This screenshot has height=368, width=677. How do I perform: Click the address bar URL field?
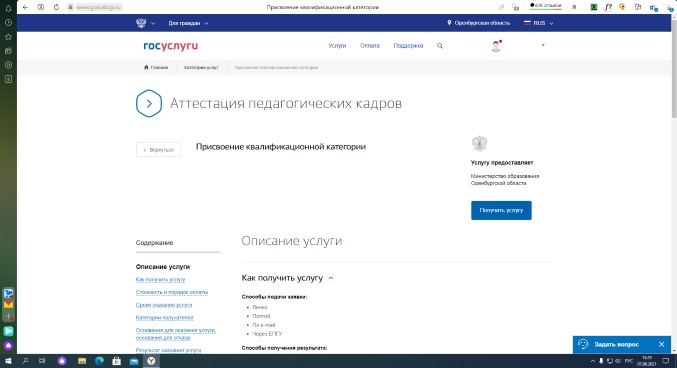tap(98, 7)
